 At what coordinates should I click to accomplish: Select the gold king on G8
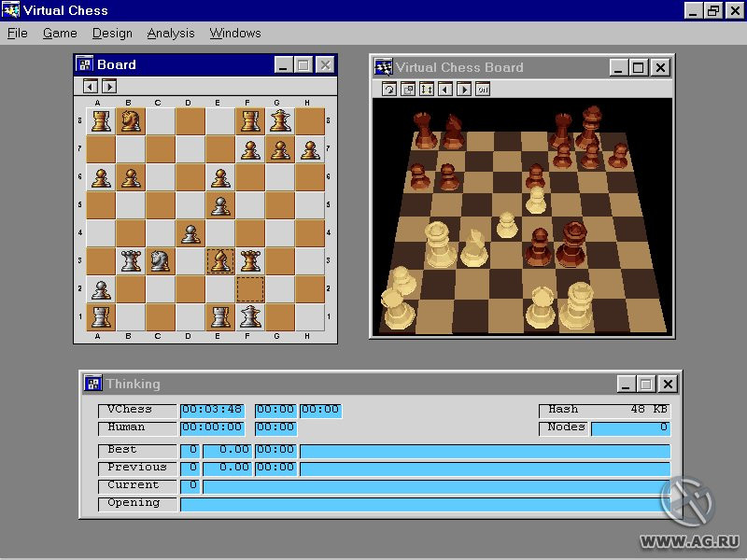pyautogui.click(x=280, y=120)
